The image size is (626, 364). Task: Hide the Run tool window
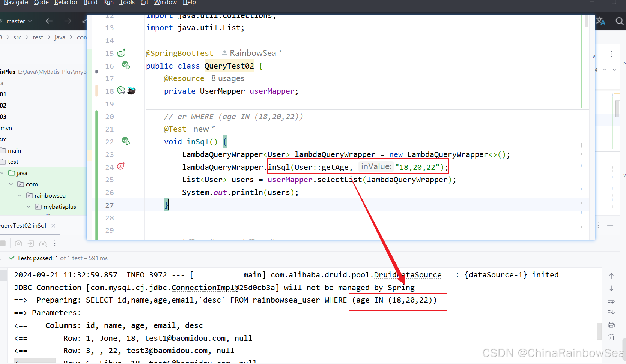(x=610, y=225)
